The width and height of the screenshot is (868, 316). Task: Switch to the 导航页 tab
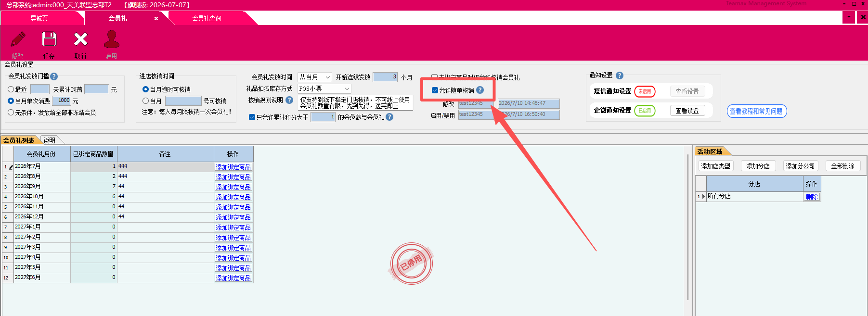coord(39,18)
